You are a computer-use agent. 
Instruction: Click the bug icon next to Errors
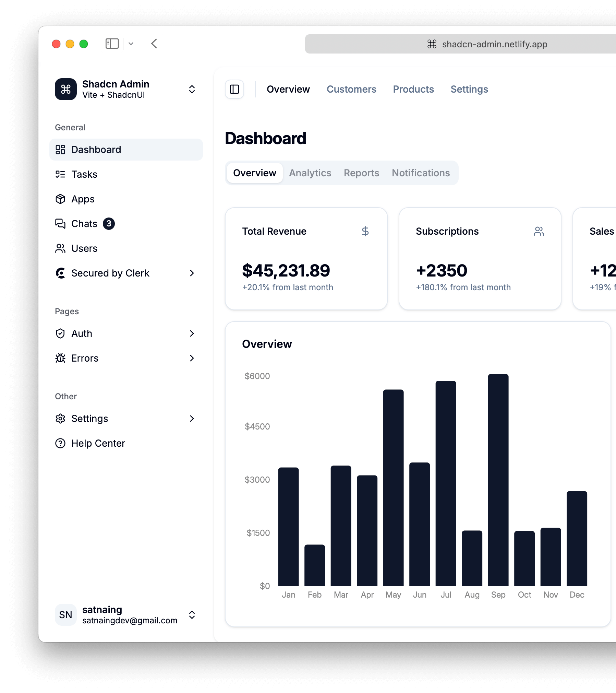click(x=61, y=358)
